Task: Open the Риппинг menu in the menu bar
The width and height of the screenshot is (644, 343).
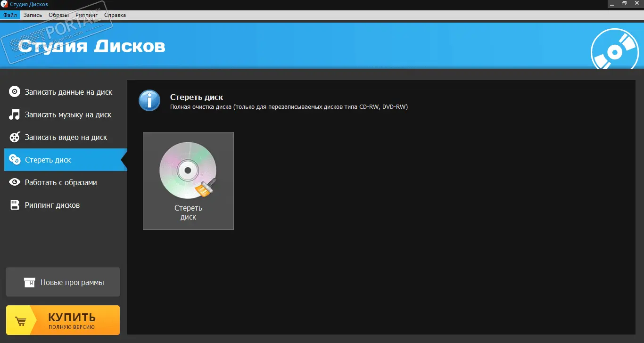Action: [86, 15]
